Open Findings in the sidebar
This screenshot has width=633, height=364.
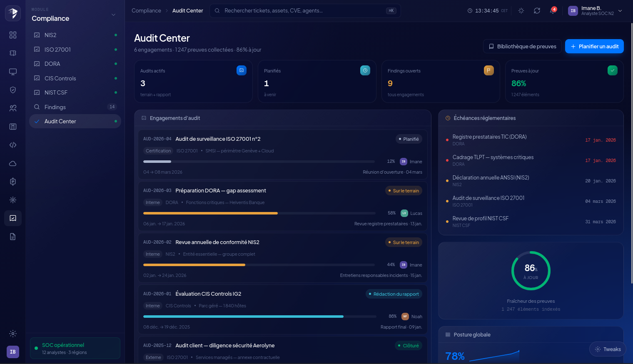(75, 107)
